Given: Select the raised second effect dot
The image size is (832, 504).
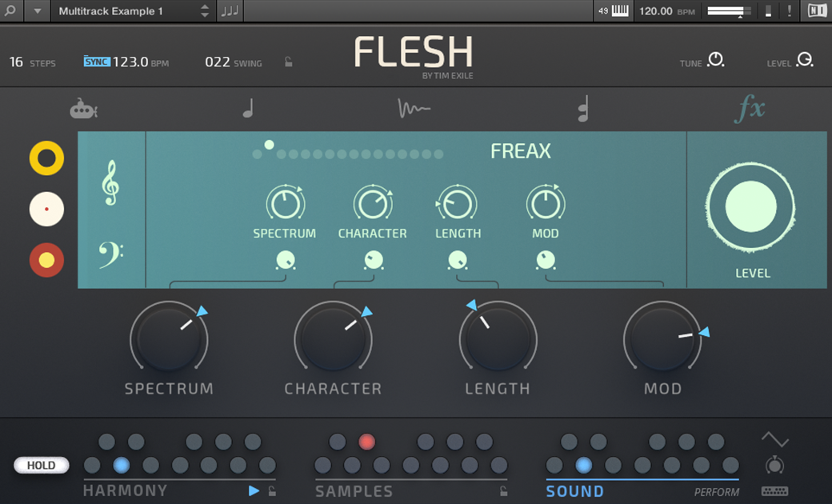Looking at the screenshot, I should [x=269, y=145].
